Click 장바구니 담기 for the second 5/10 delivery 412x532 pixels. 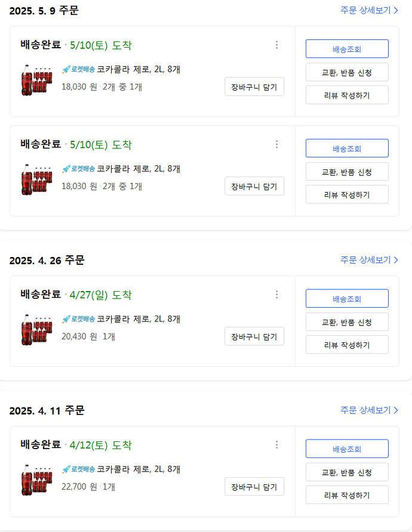[x=254, y=186]
